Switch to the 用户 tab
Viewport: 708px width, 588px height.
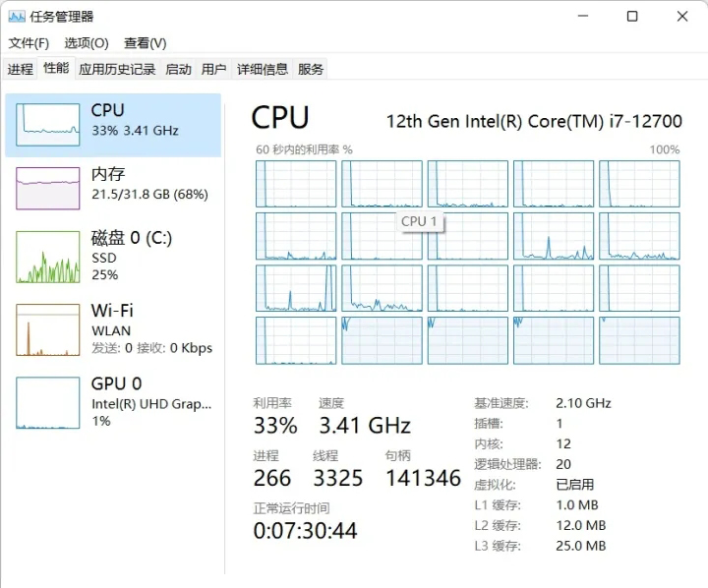click(x=213, y=69)
